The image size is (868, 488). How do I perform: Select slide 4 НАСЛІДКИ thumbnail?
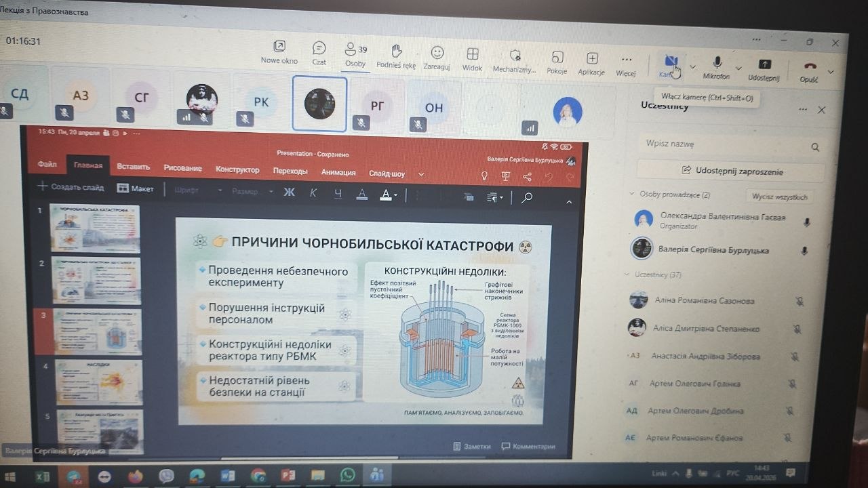click(98, 382)
